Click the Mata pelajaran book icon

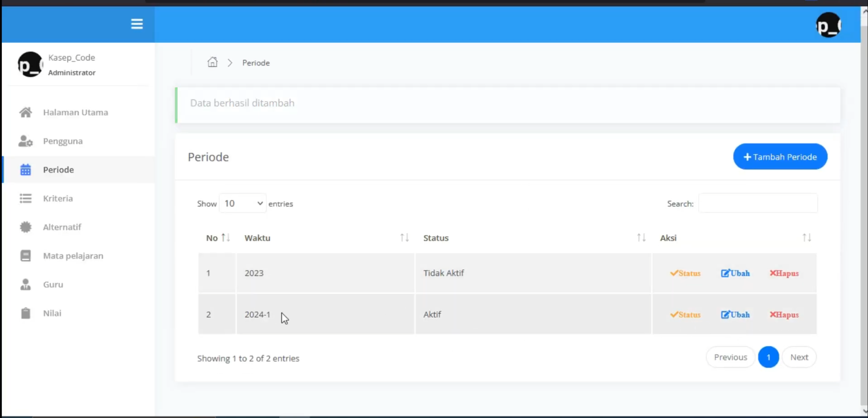tap(25, 256)
